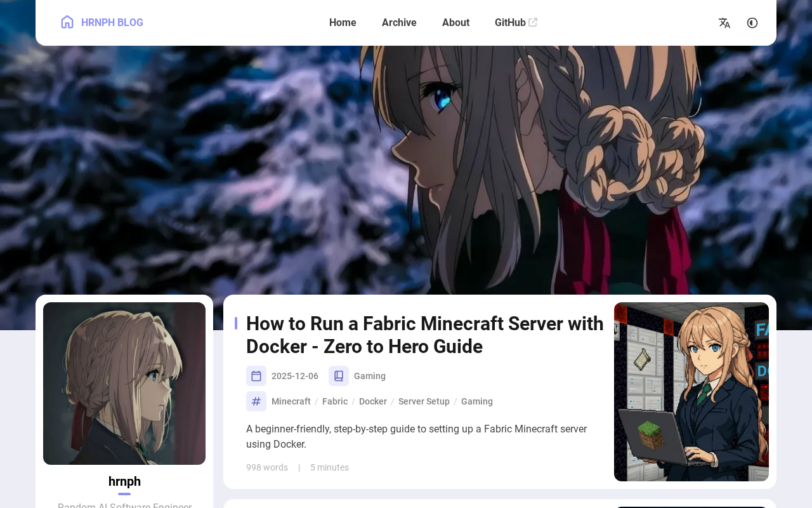Click the external link icon next to GitHub

click(533, 22)
